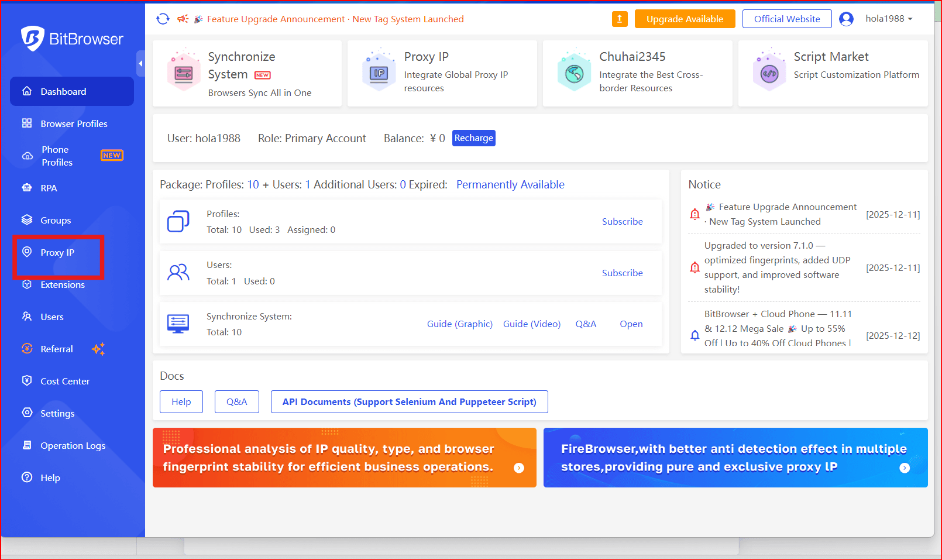942x560 pixels.
Task: Click the BitBrowser logo
Action: pos(72,39)
